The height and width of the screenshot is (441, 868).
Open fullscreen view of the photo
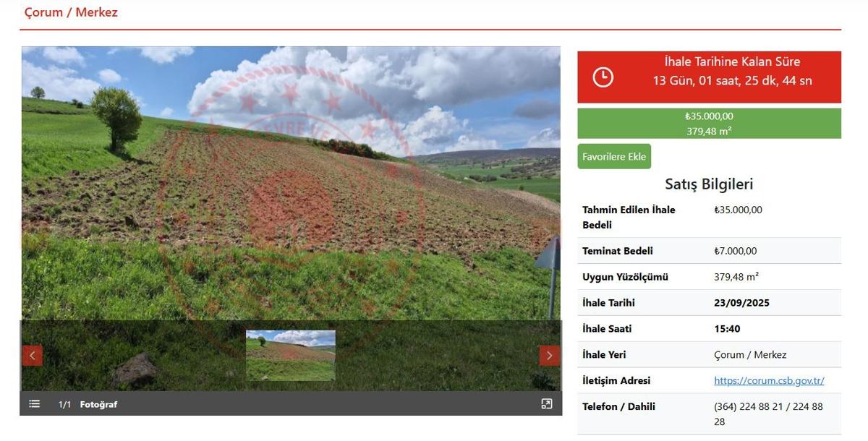[x=547, y=404]
